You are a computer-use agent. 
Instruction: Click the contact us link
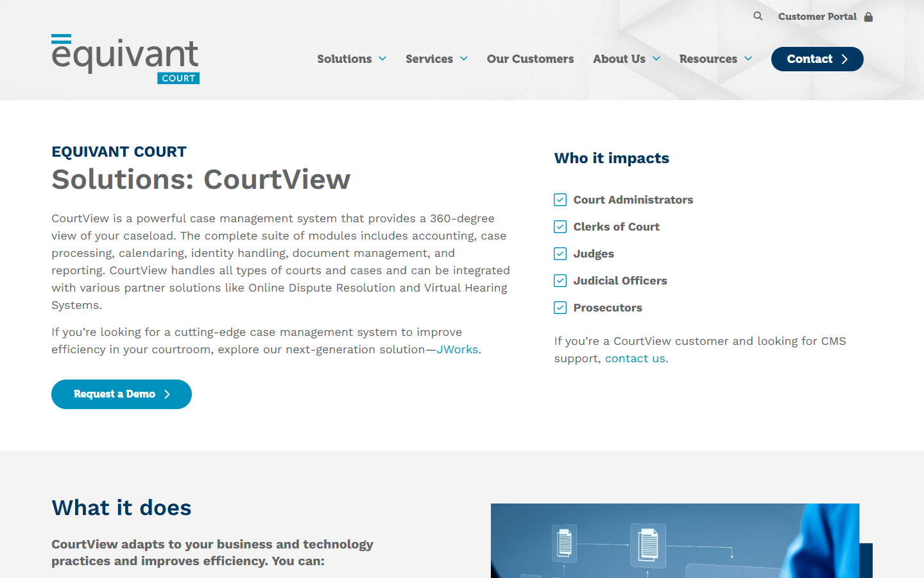coord(635,358)
